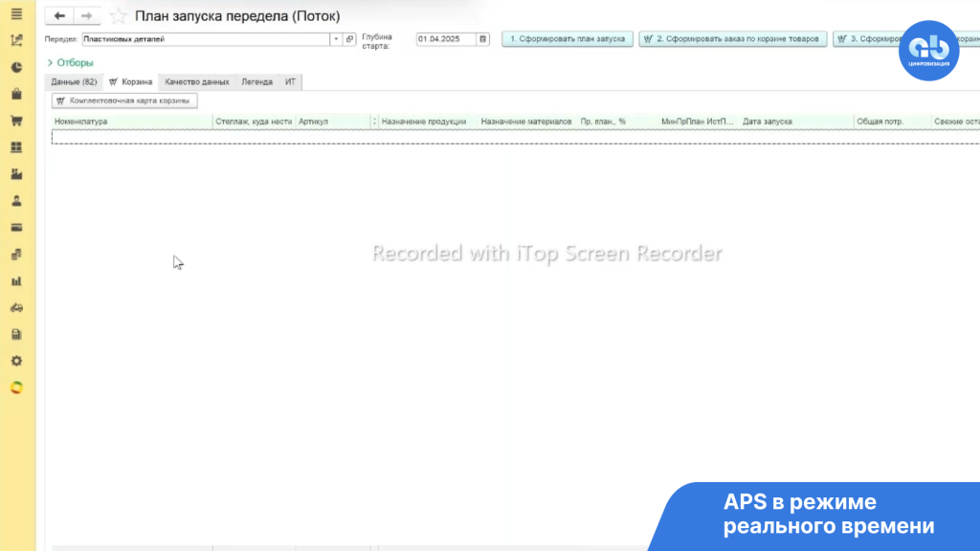The width and height of the screenshot is (980, 551).
Task: Switch to the ИТ tab
Action: [x=291, y=82]
